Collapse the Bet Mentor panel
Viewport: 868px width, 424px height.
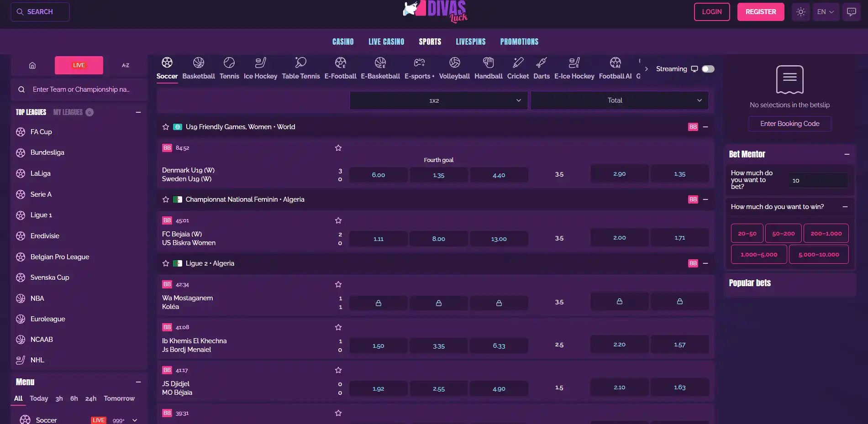847,154
